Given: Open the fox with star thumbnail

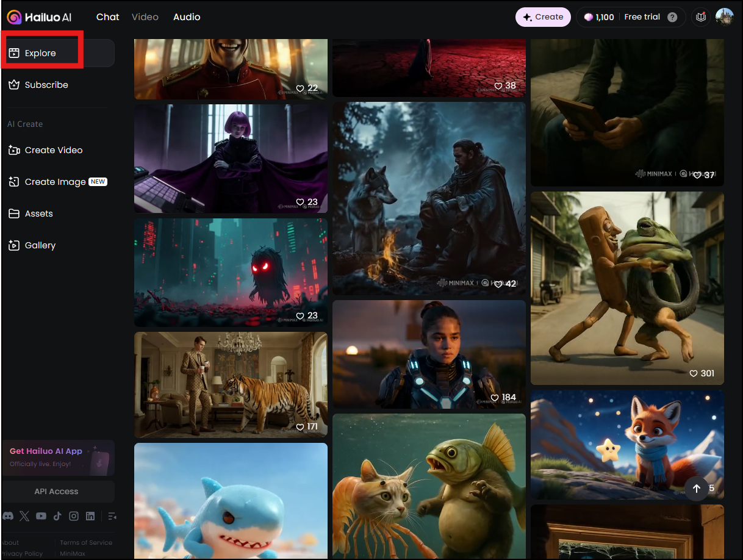Looking at the screenshot, I should (x=627, y=444).
